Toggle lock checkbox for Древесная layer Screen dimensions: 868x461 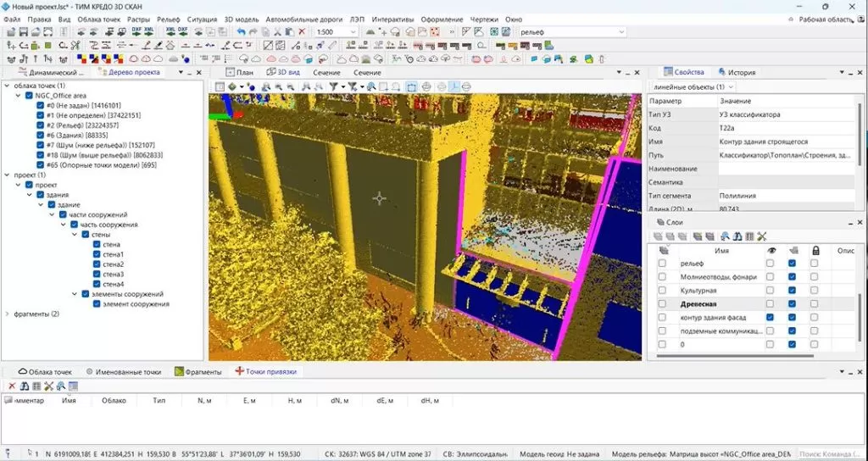point(815,304)
